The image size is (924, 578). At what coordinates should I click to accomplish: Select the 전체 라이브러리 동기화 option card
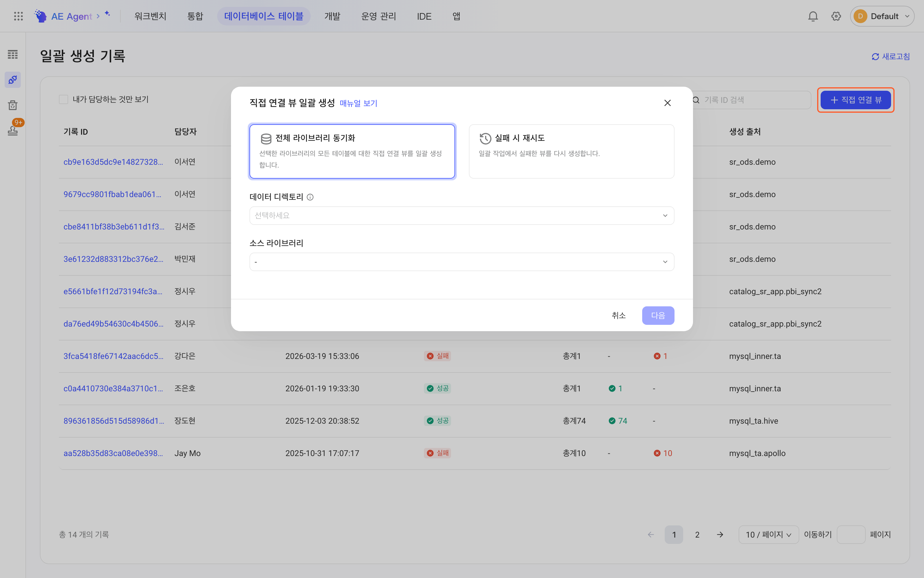(352, 151)
